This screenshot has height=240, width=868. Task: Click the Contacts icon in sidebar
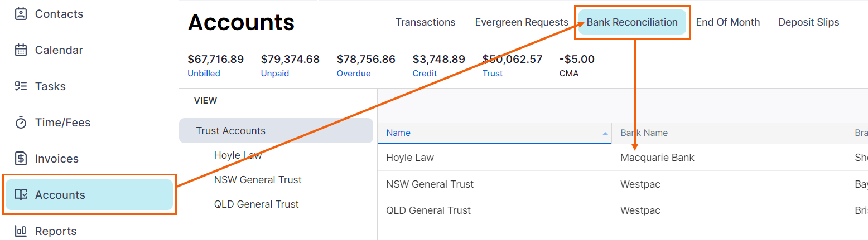pos(21,14)
